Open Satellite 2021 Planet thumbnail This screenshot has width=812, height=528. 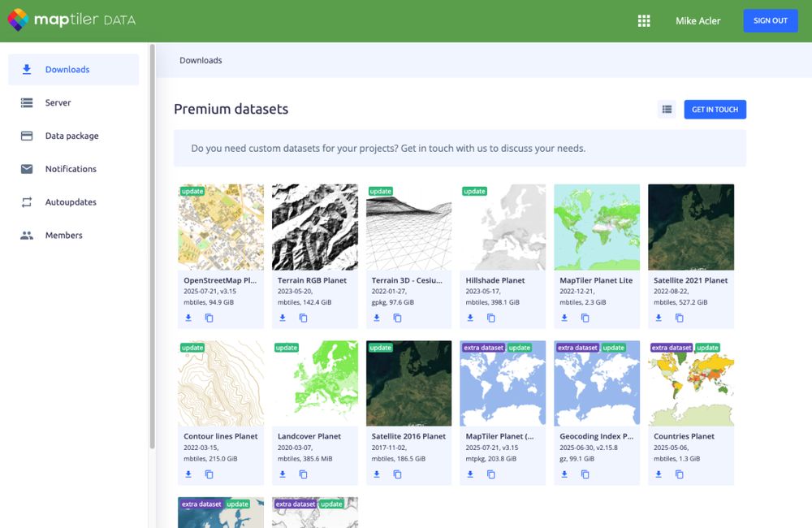691,227
